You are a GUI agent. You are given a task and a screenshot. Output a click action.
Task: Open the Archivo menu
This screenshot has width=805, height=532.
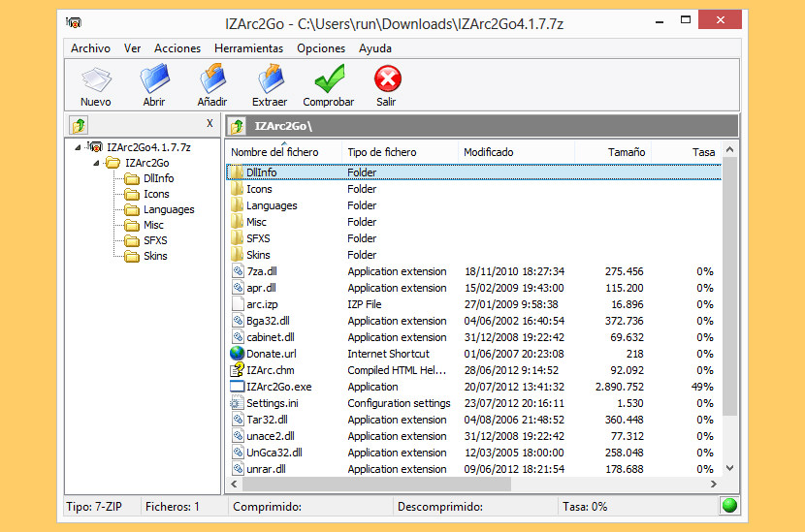[x=90, y=47]
